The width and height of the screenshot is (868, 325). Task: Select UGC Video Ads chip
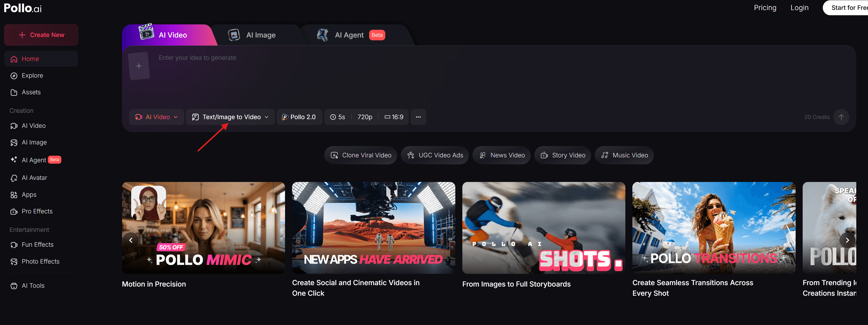coord(435,155)
